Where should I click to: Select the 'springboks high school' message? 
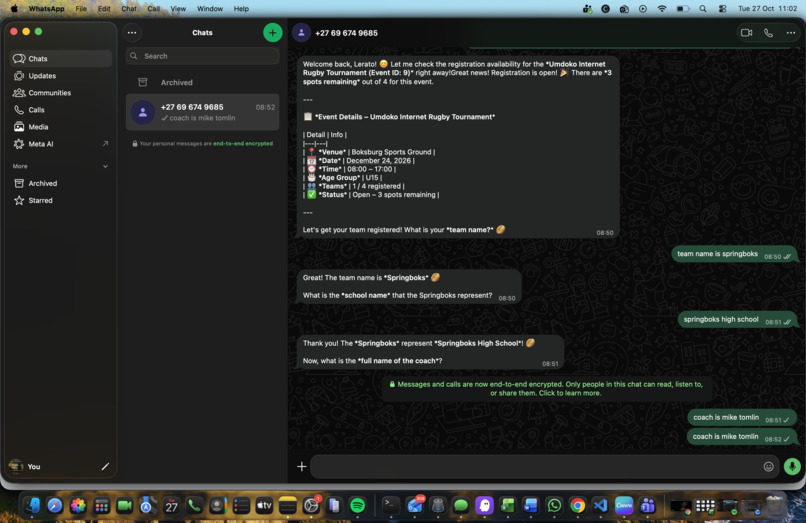737,319
